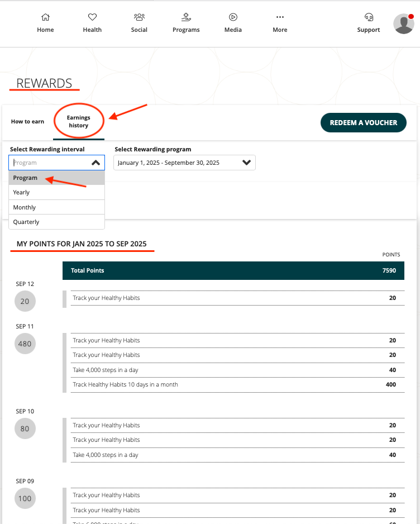This screenshot has height=524, width=420.
Task: Go to the Home nav icon
Action: pos(45,18)
